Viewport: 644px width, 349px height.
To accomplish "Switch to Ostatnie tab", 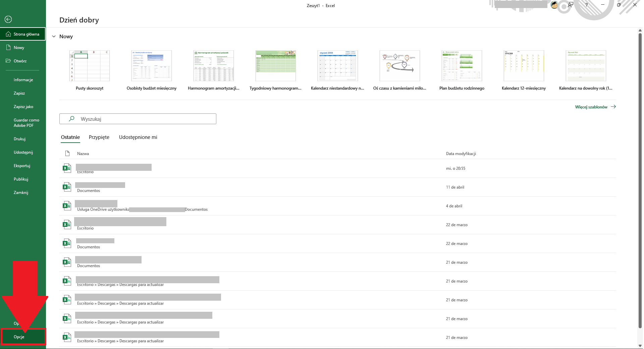I will click(70, 137).
